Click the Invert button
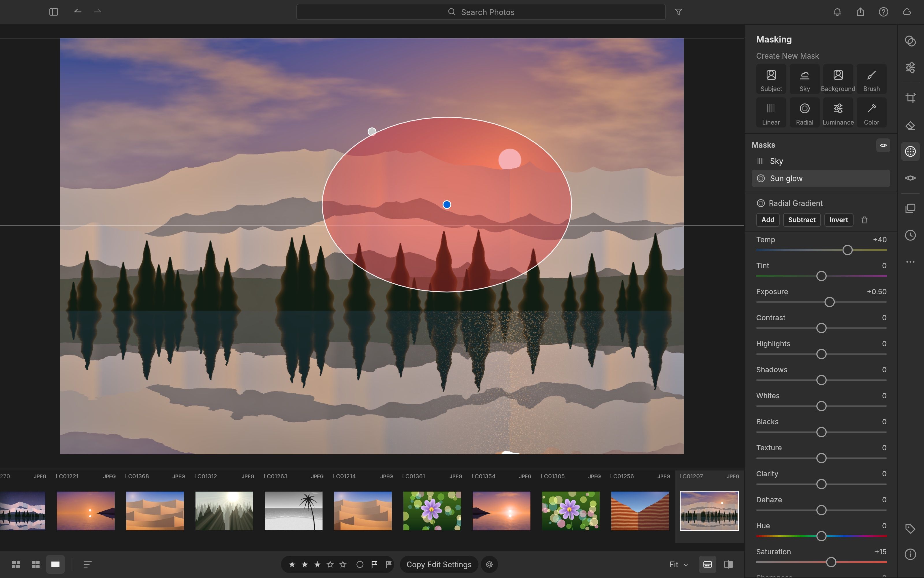 (839, 220)
